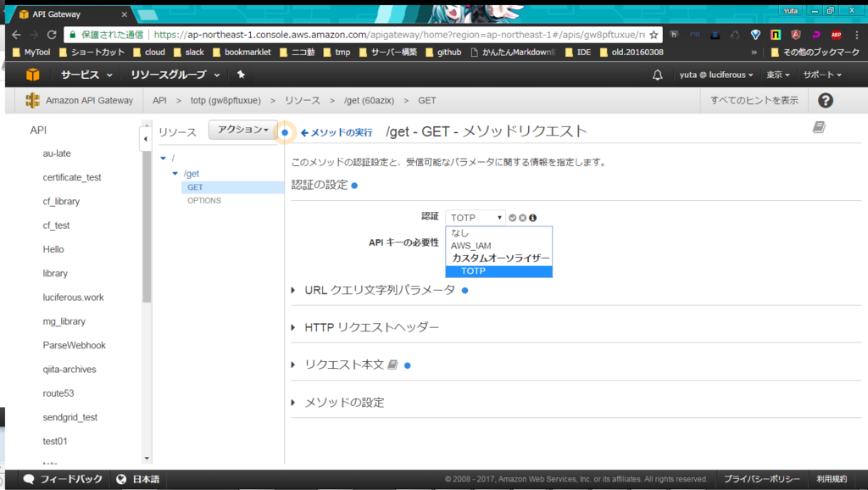Select OPTIONS method in resource tree
Screen dimensions: 868x490
tap(204, 200)
